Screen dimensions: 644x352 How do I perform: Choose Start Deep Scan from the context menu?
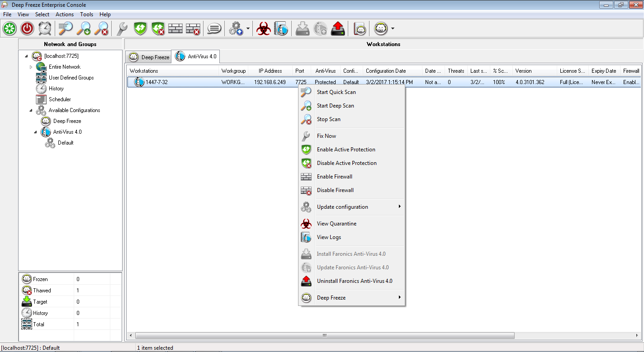point(352,106)
